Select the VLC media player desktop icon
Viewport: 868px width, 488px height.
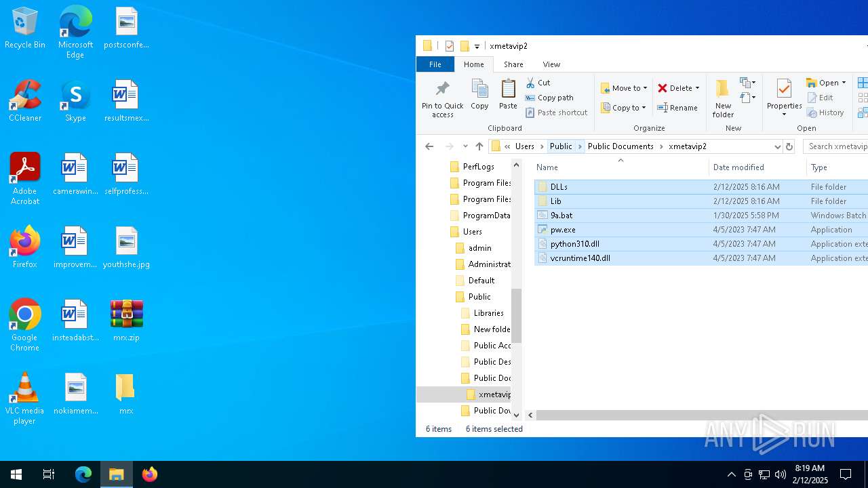click(x=25, y=399)
